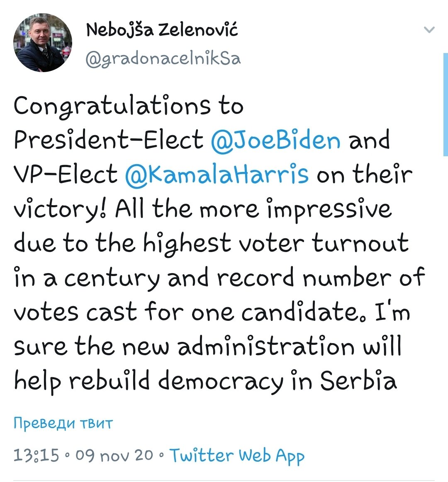Open the @gradonacelnikSa handle
Viewport: 448px width, 482px height.
163,59
